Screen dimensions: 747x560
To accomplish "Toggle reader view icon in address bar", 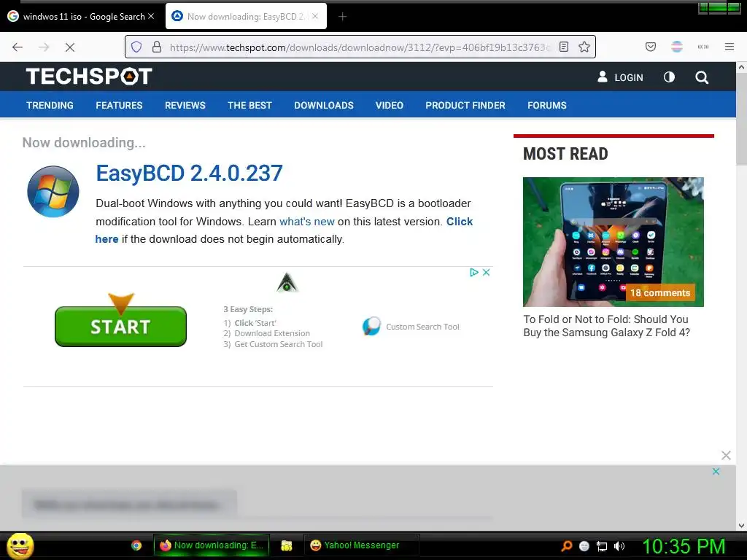I will [564, 47].
